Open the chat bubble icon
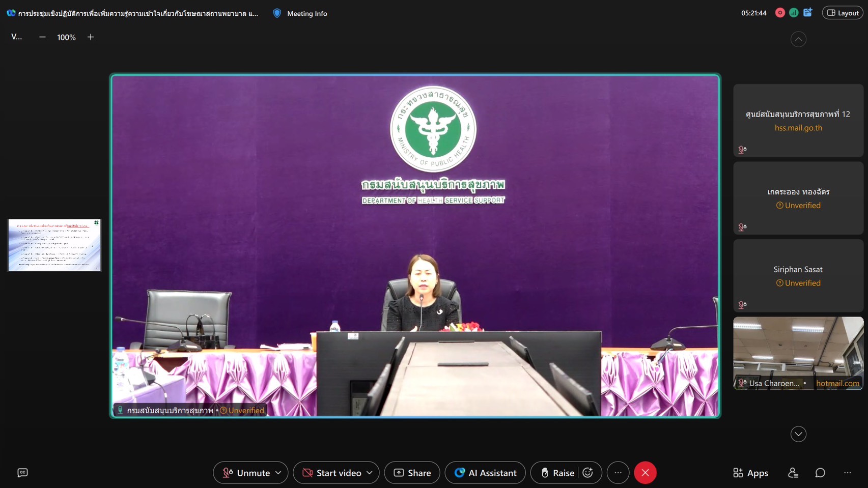 [820, 473]
